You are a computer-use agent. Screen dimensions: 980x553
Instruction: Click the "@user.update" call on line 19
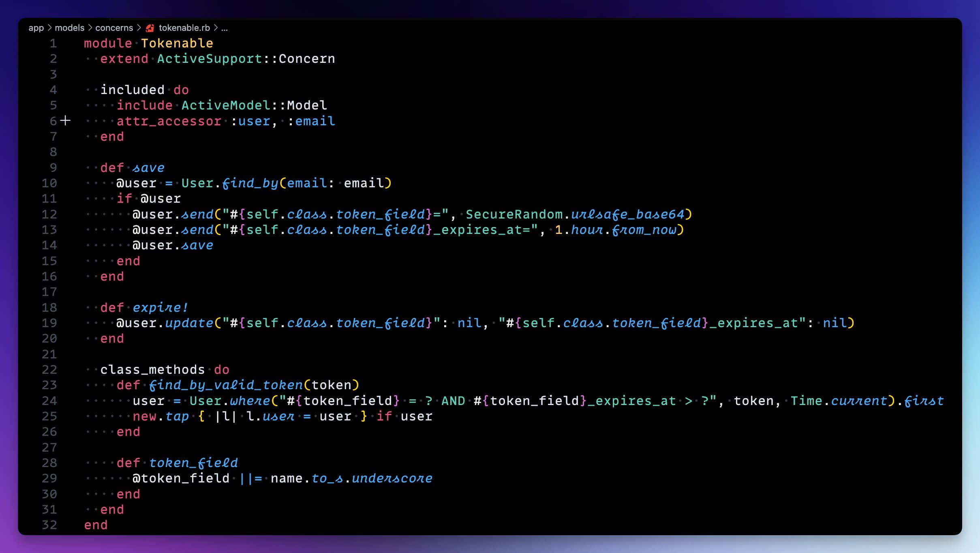click(161, 323)
